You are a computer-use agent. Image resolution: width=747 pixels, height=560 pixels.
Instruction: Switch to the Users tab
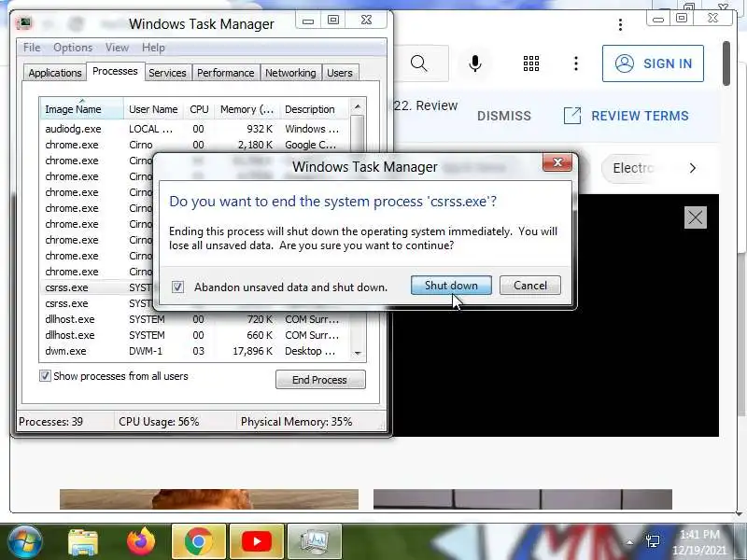point(340,73)
